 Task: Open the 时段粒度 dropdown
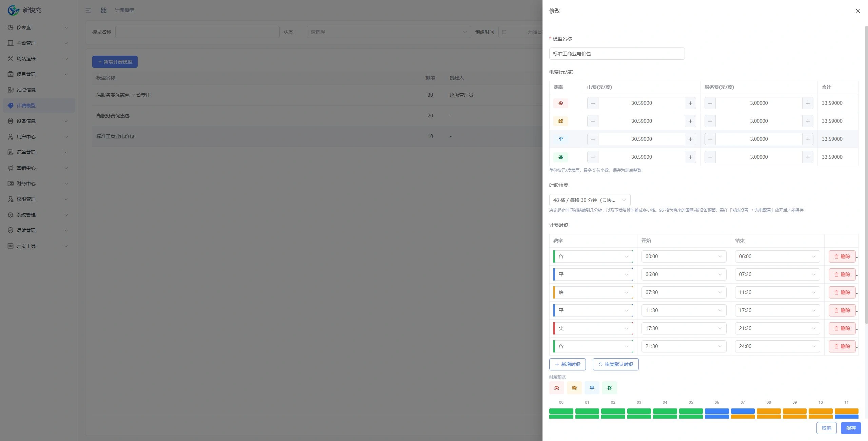(590, 200)
